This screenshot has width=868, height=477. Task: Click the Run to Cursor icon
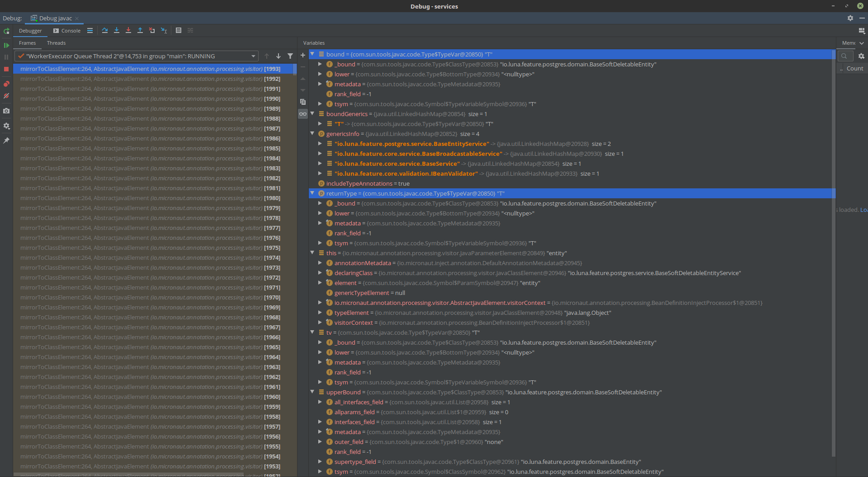pyautogui.click(x=164, y=30)
